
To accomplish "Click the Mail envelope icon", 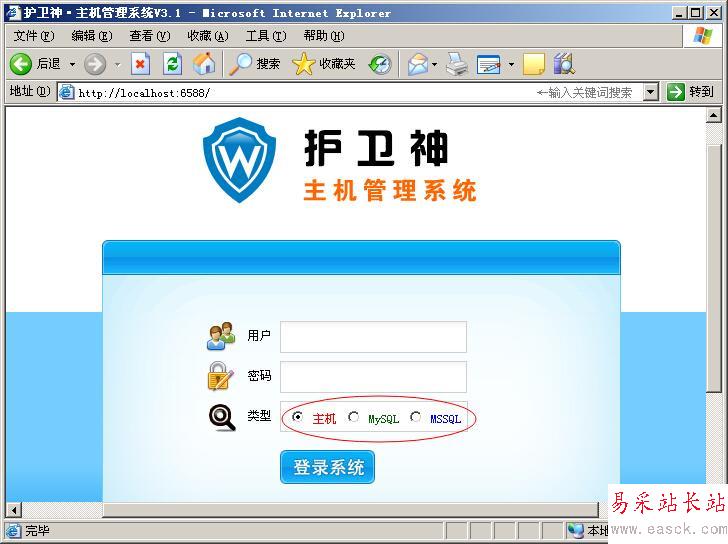I will (x=418, y=64).
